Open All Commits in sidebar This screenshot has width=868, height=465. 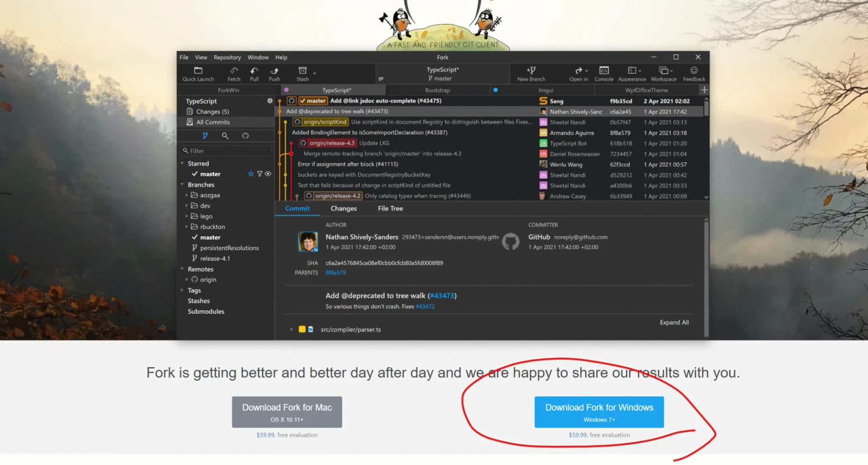[x=226, y=122]
